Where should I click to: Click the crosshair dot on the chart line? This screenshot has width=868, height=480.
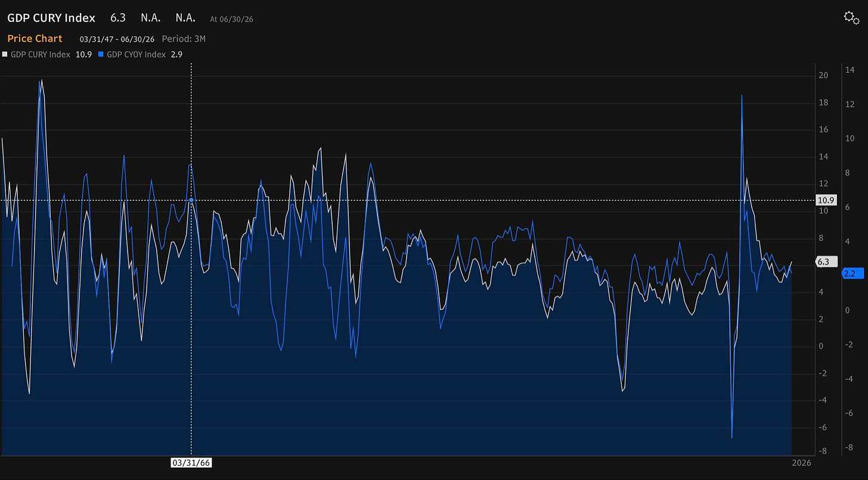pos(191,201)
